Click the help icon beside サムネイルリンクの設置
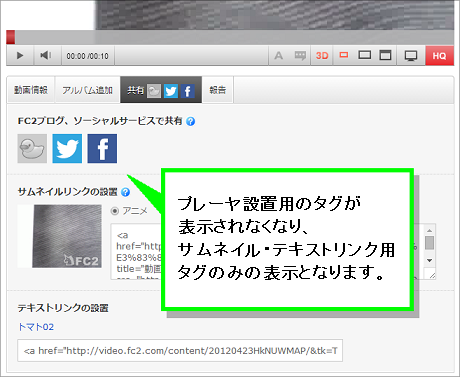 (x=125, y=192)
